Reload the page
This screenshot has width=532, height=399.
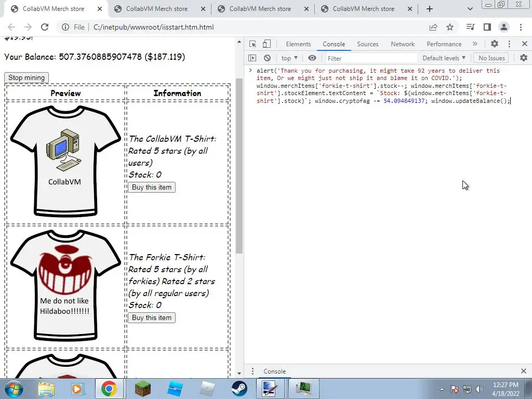pos(45,27)
